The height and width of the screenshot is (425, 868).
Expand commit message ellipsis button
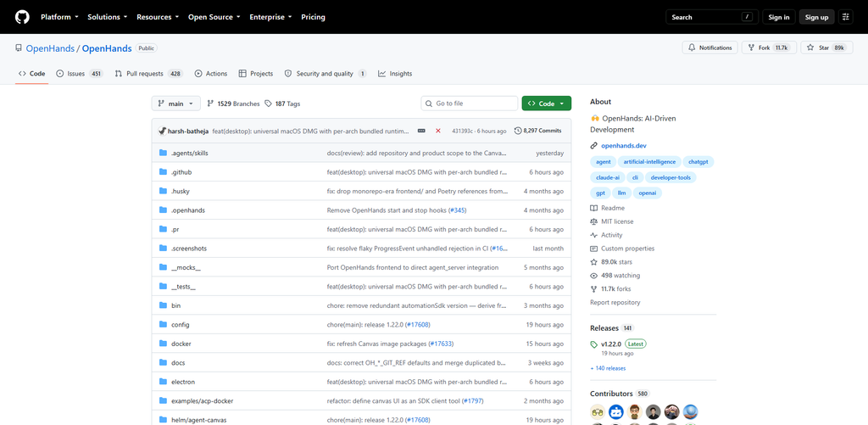[x=421, y=131]
